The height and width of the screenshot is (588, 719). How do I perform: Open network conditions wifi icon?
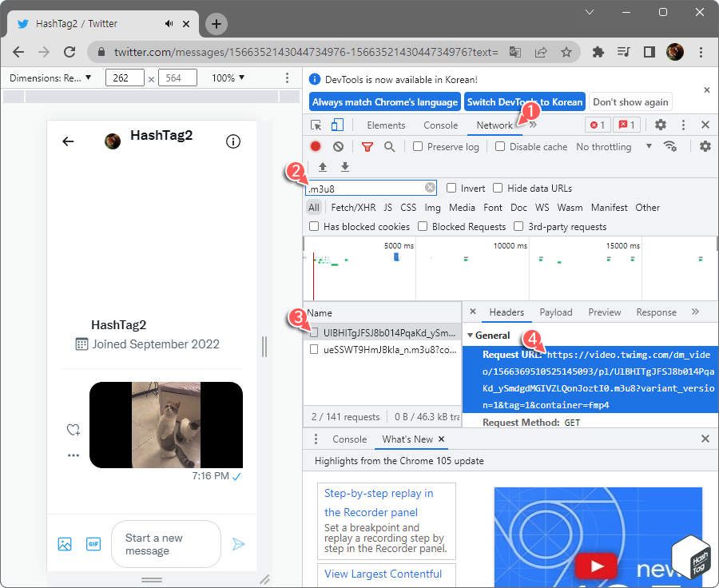[670, 146]
